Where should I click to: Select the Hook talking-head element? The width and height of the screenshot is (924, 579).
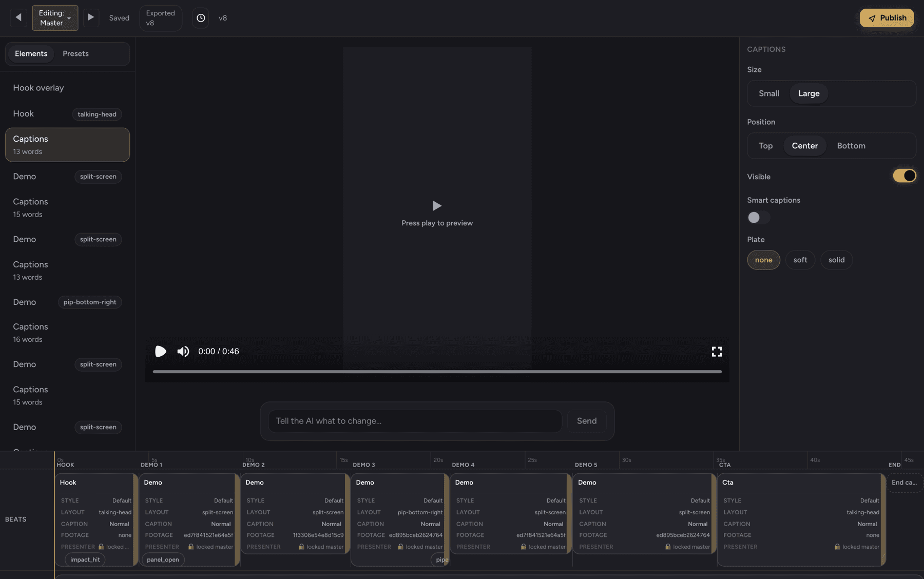[x=67, y=114]
